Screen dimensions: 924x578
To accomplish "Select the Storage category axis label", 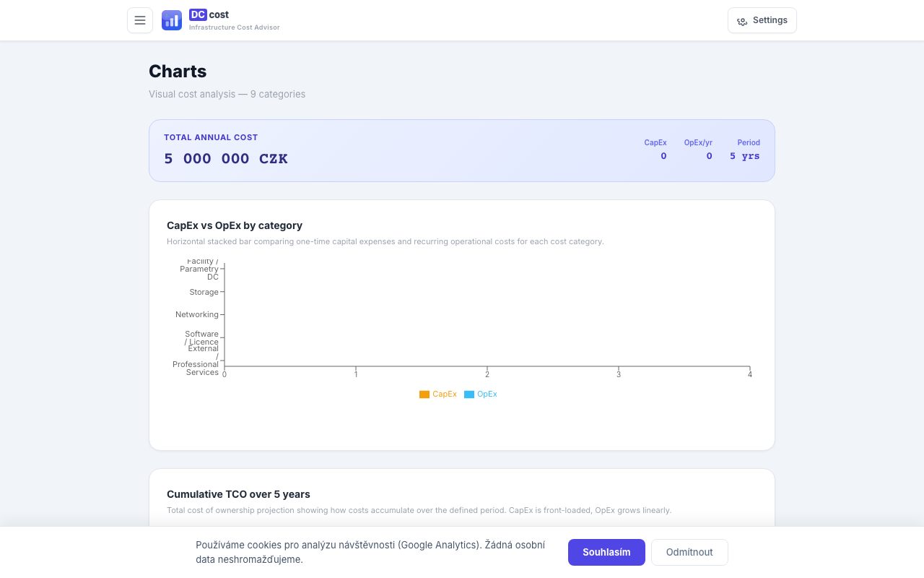I will click(x=204, y=292).
